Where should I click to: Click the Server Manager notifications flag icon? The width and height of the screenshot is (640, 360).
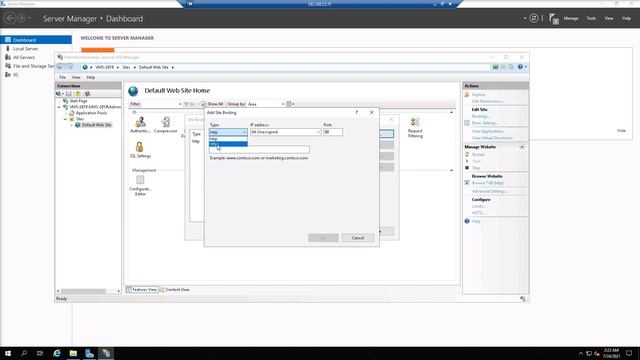coord(553,19)
